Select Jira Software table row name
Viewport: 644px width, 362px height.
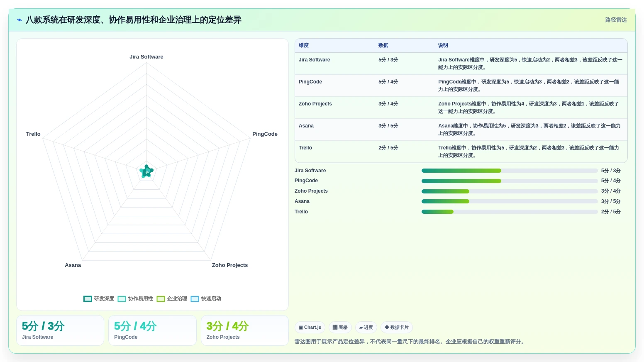tap(314, 60)
